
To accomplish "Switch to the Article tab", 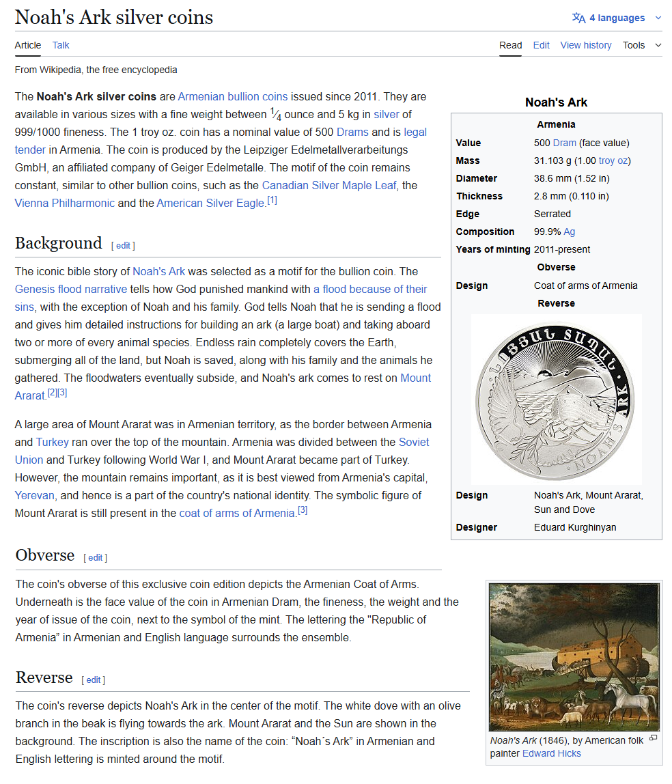I will [x=28, y=45].
